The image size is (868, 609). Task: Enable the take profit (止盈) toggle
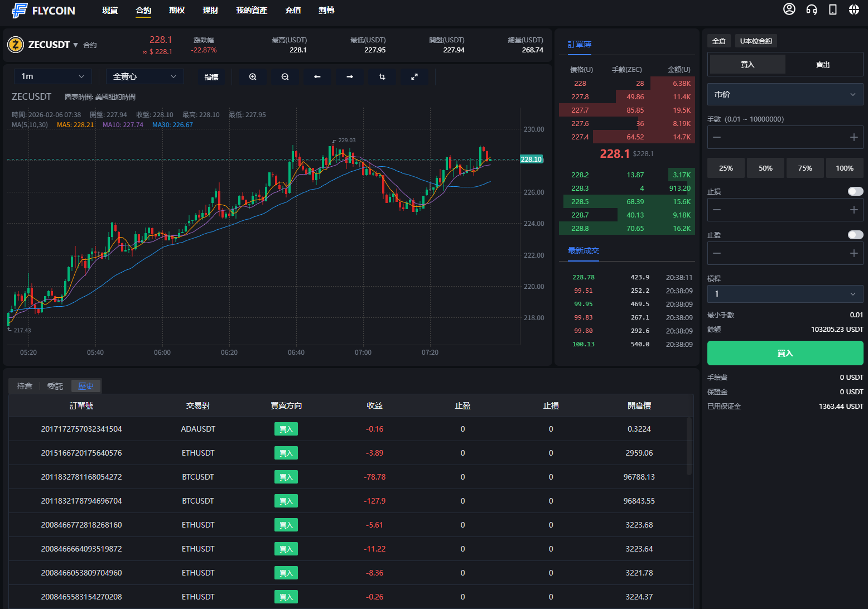pyautogui.click(x=855, y=235)
